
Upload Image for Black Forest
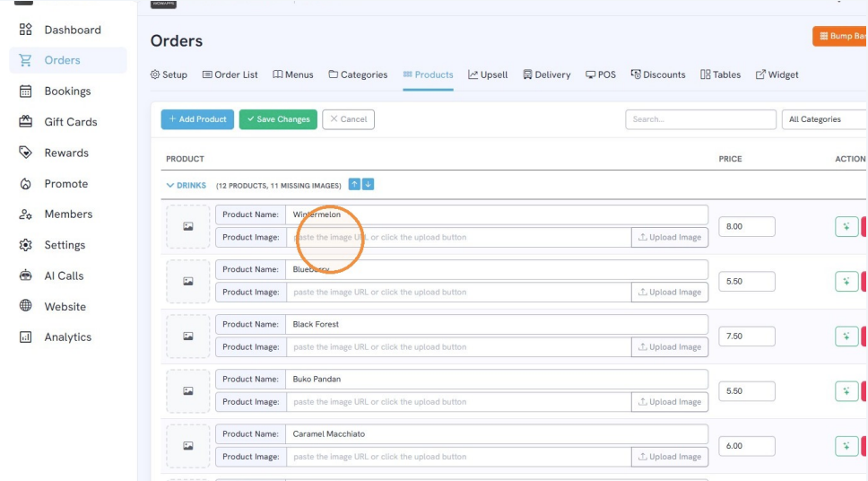click(670, 347)
